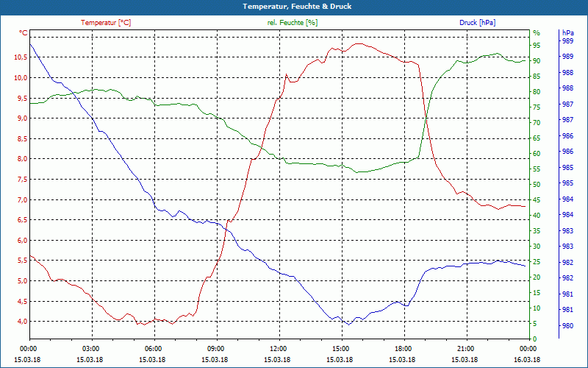Click the "15.03.18" date under 12:00
Viewport: 588px width, 368px height.
coord(278,359)
